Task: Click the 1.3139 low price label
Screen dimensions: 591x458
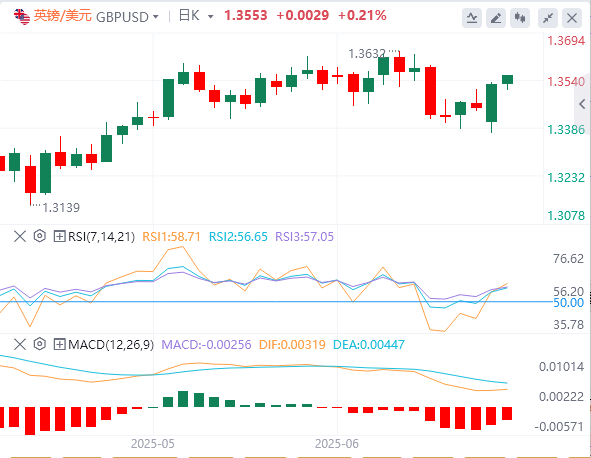Action: pyautogui.click(x=61, y=208)
